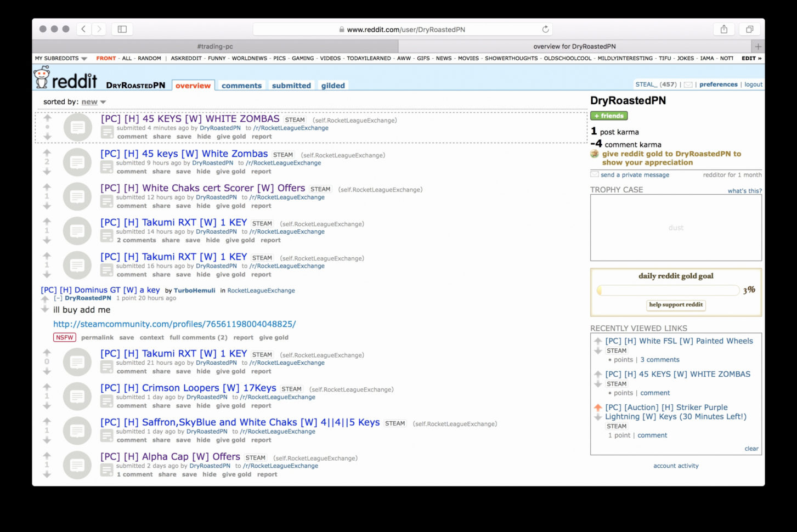The image size is (797, 532).
Task: Upvote the White FSL link in Recently Viewed
Action: pos(598,341)
